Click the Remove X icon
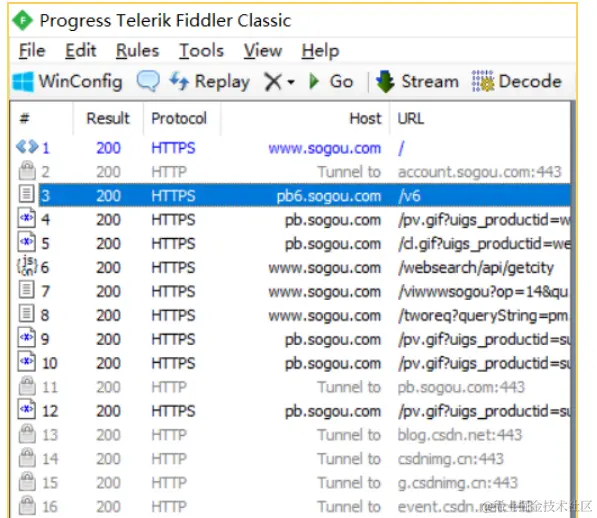 tap(273, 82)
